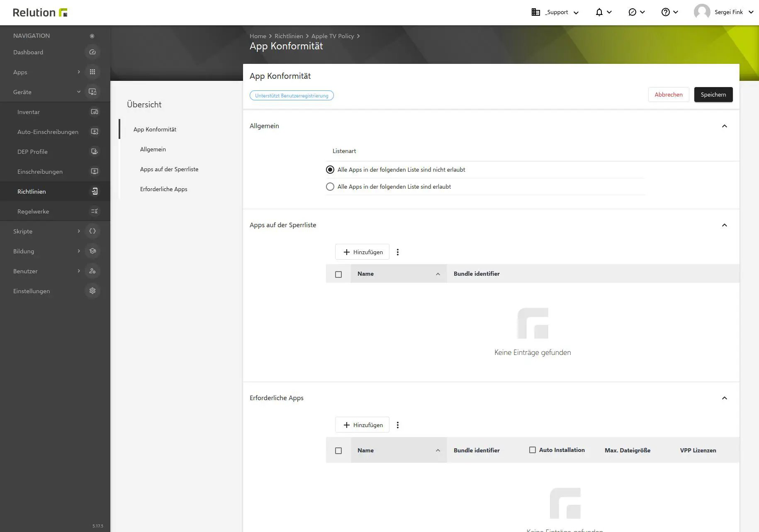Jump to Apps auf der Sperrliste overview link
The width and height of the screenshot is (759, 532).
[x=169, y=169]
